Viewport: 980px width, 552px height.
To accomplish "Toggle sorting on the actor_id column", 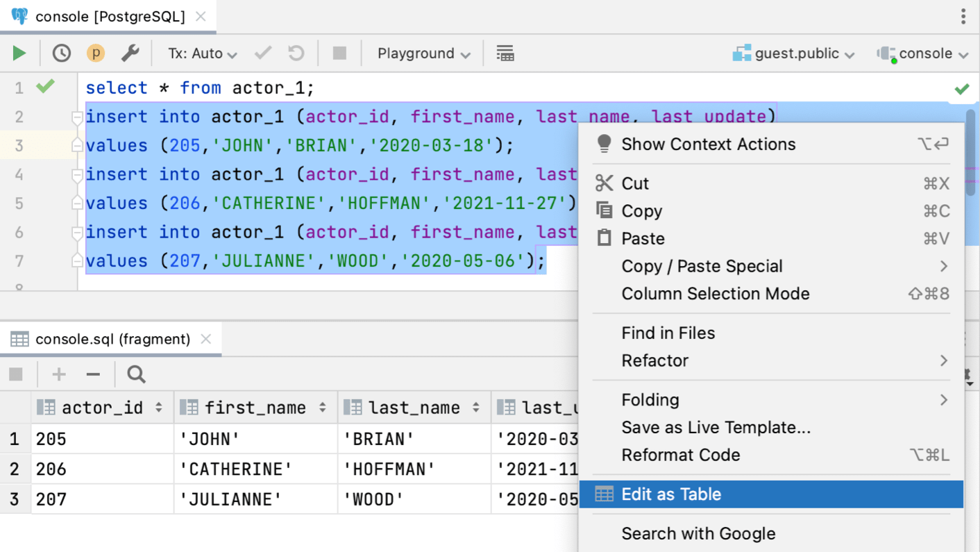I will click(x=160, y=408).
